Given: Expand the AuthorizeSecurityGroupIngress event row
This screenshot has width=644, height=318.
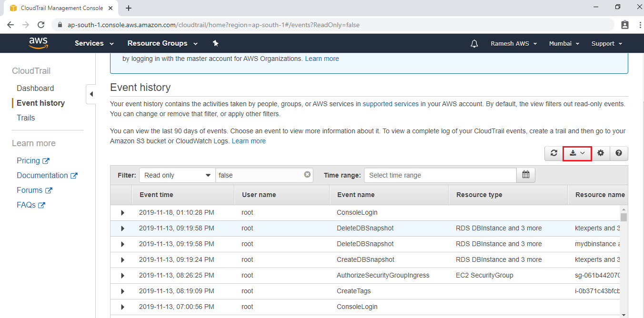Looking at the screenshot, I should click(x=122, y=276).
